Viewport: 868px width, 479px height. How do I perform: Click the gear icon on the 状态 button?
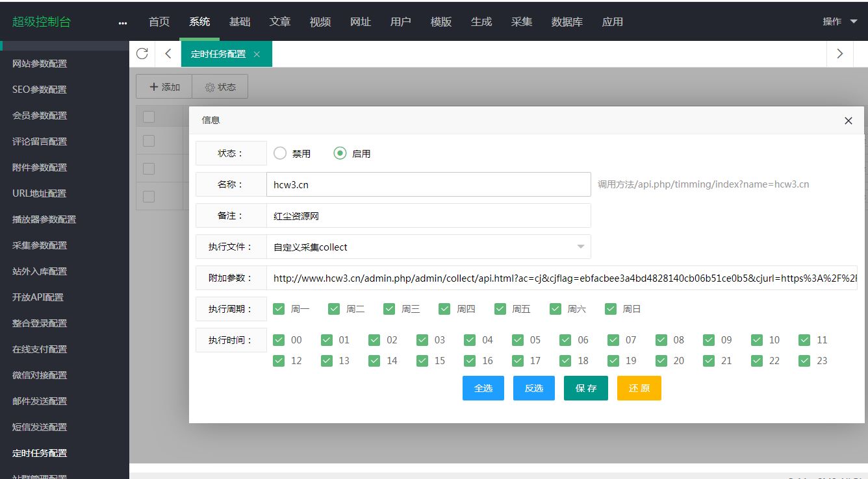click(x=209, y=86)
